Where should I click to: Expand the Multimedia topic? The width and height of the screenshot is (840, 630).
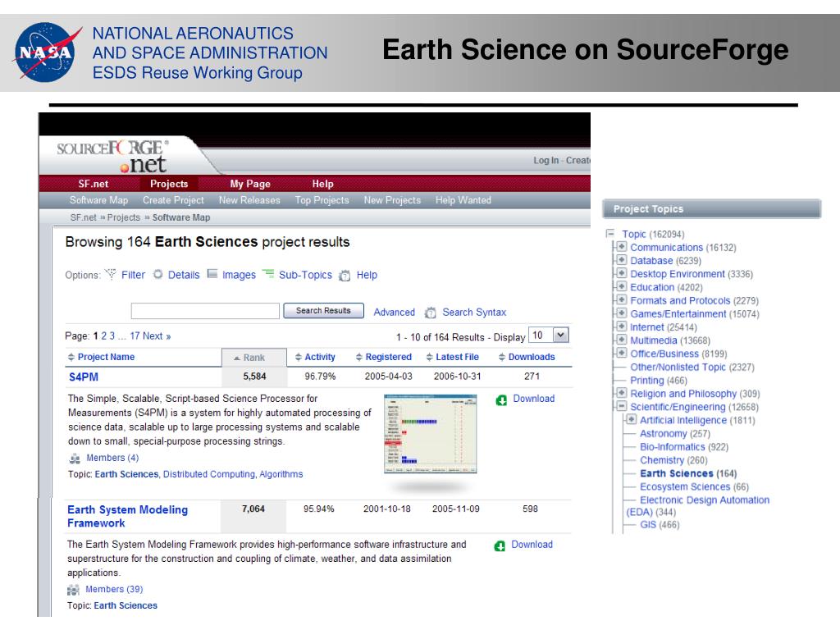tap(622, 340)
